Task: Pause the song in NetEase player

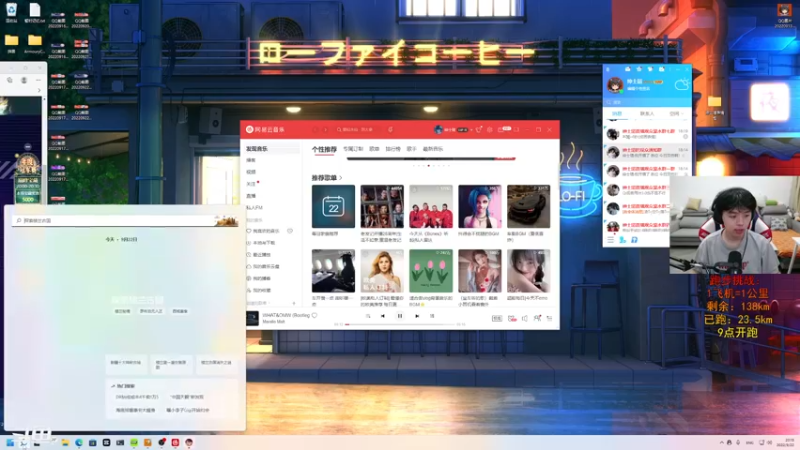Action: pos(400,316)
